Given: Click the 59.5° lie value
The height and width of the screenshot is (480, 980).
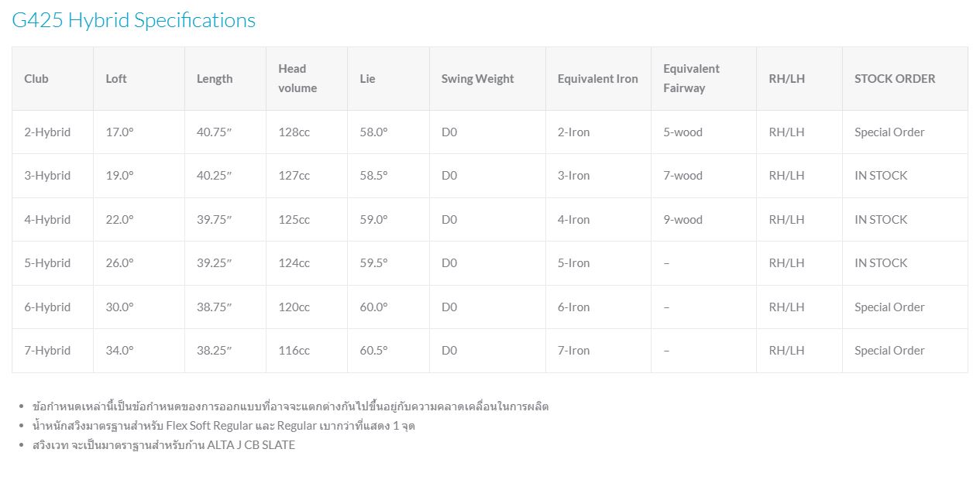Looking at the screenshot, I should click(374, 263).
